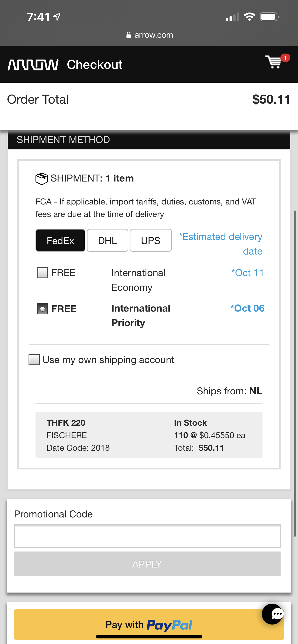This screenshot has height=644, width=298.
Task: Tap the Arrow logo
Action: point(33,65)
